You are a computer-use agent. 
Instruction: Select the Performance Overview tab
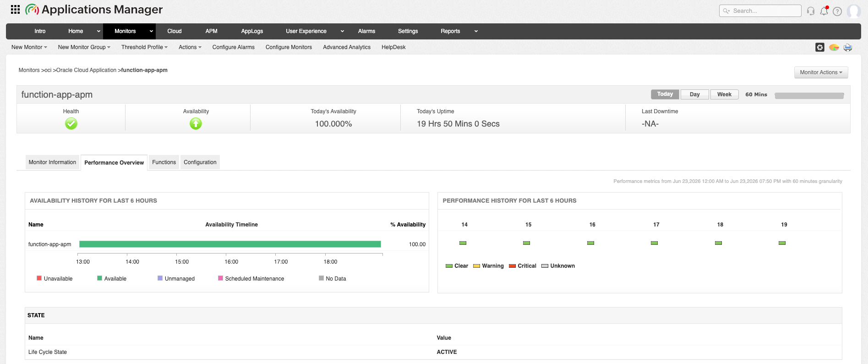pyautogui.click(x=114, y=163)
